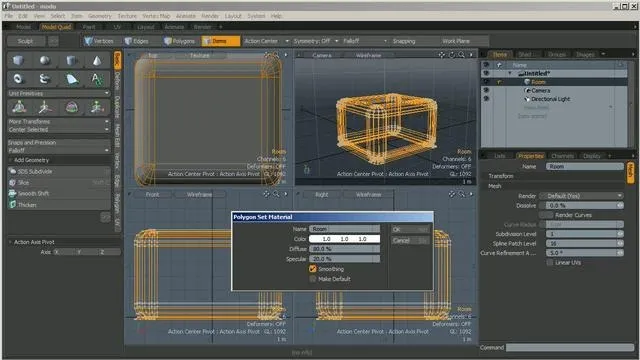
Task: Click the Command input field
Action: (x=570, y=347)
